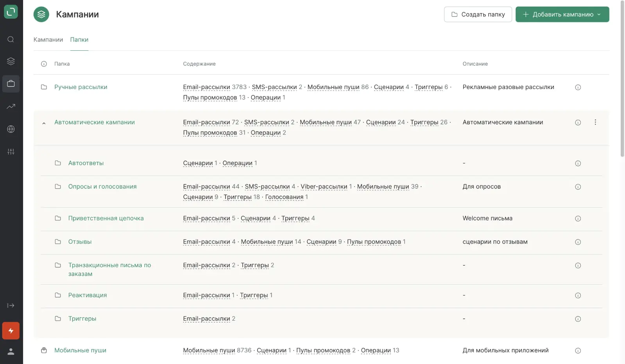Open Транзакционные письма по заказам subfolder
This screenshot has width=625, height=364.
109,269
